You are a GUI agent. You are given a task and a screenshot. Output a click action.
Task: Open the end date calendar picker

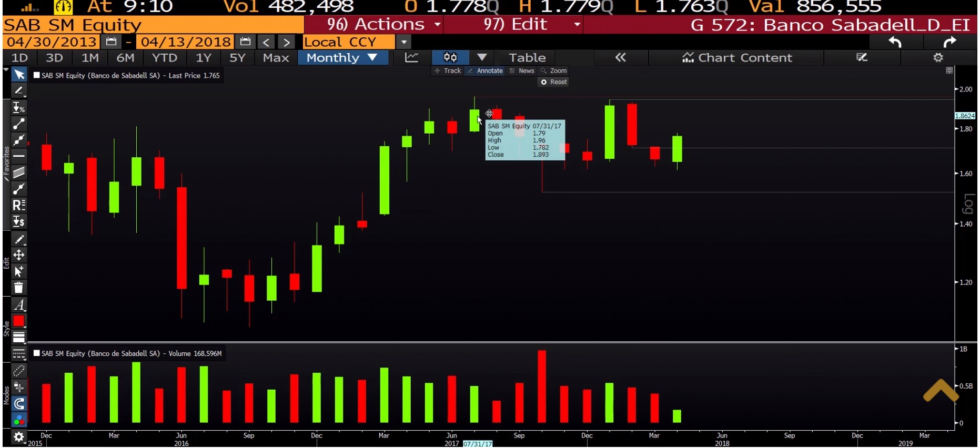point(245,42)
